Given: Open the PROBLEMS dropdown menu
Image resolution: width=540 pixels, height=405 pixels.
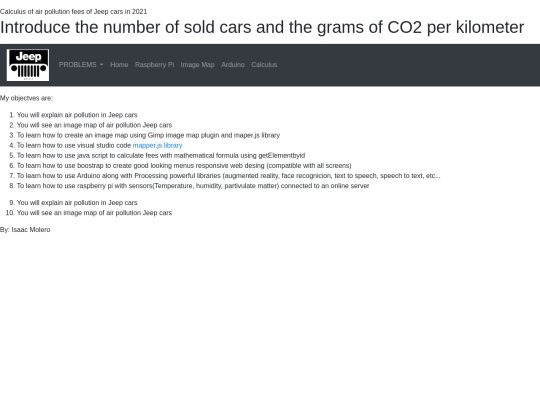Looking at the screenshot, I should pyautogui.click(x=81, y=65).
